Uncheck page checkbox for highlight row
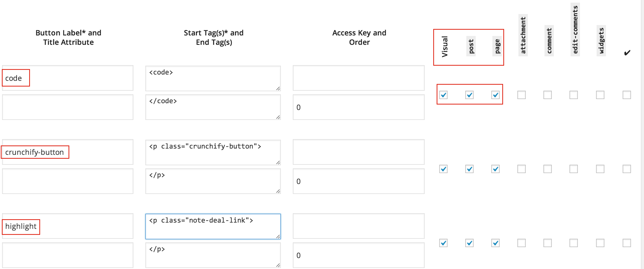The image size is (644, 269). pos(496,243)
